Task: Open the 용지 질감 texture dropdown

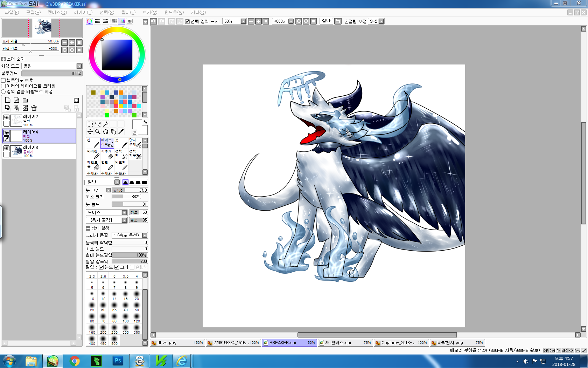Action: 106,220
